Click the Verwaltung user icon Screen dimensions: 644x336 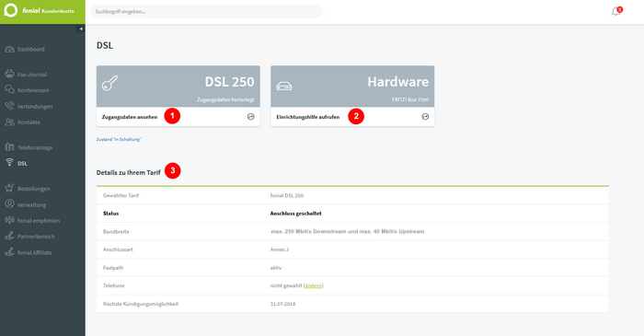(x=9, y=204)
